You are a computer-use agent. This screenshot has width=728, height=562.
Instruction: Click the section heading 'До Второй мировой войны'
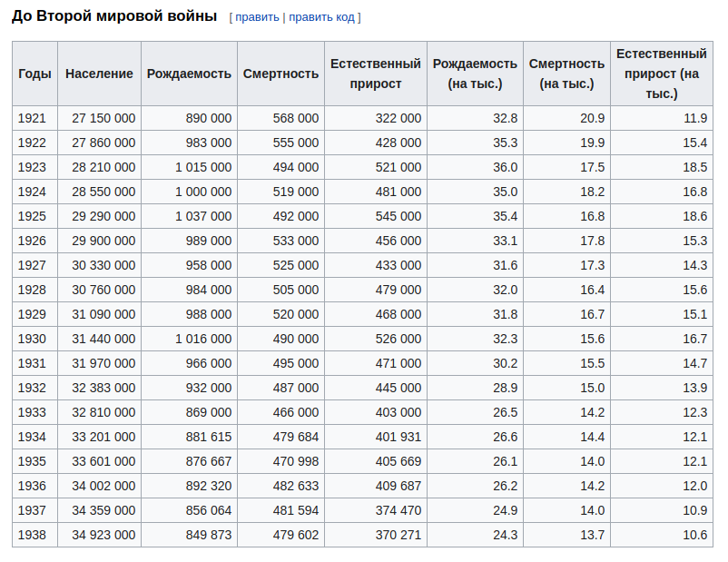[114, 15]
